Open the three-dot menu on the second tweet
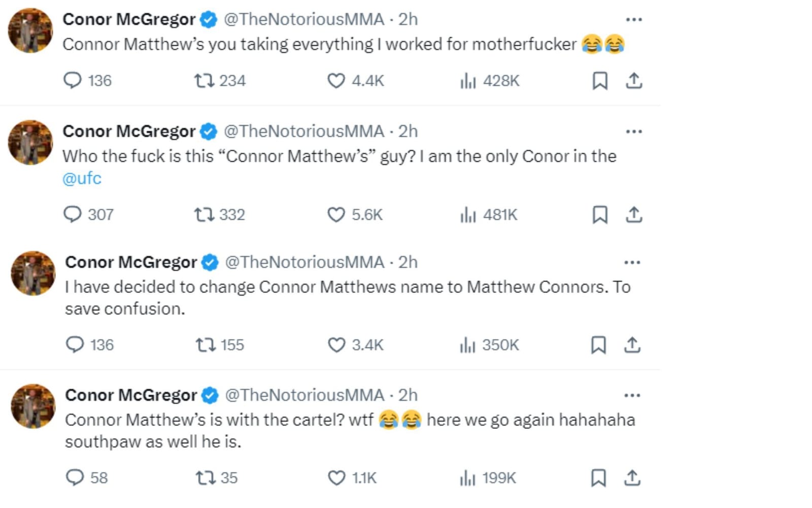The width and height of the screenshot is (812, 508). [x=634, y=131]
